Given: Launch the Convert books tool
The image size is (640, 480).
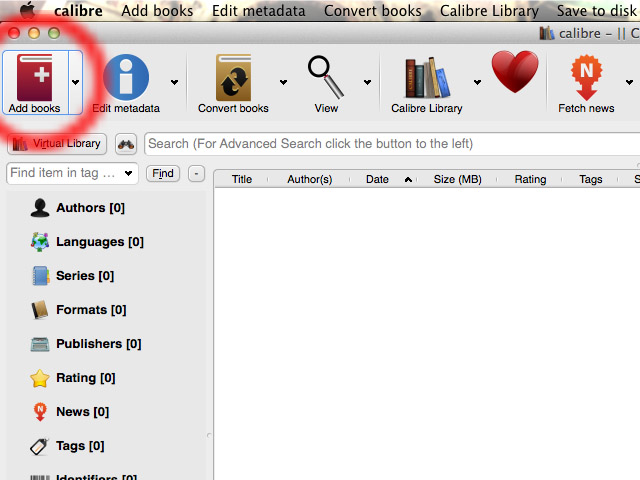Looking at the screenshot, I should pyautogui.click(x=233, y=78).
